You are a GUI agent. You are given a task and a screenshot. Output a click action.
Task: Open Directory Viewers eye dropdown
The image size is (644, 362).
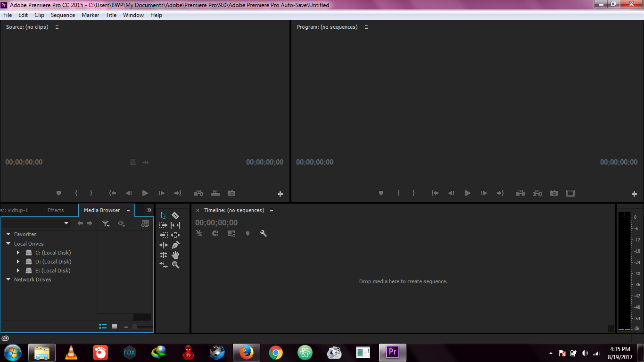[x=121, y=224]
